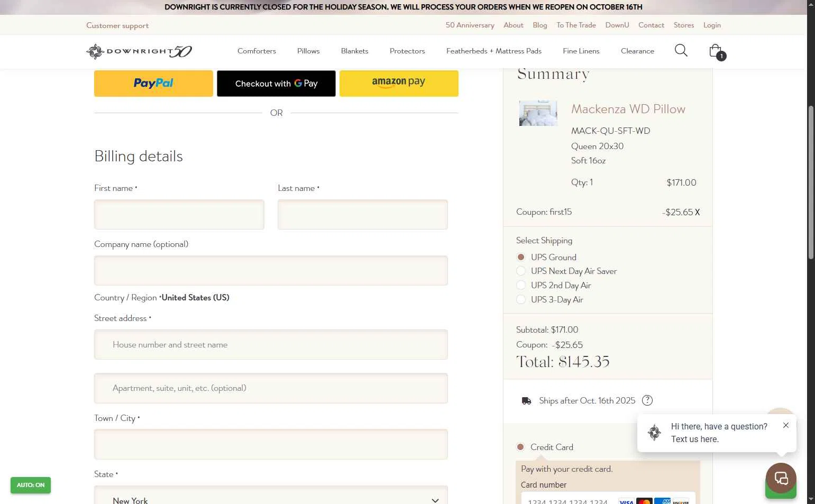Click United States (US) country text
Viewport: 815px width, 504px height.
click(x=196, y=297)
